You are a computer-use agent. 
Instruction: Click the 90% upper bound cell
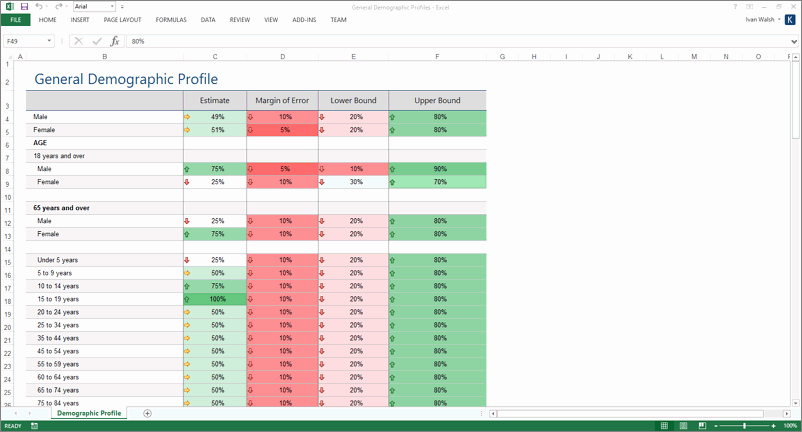437,169
